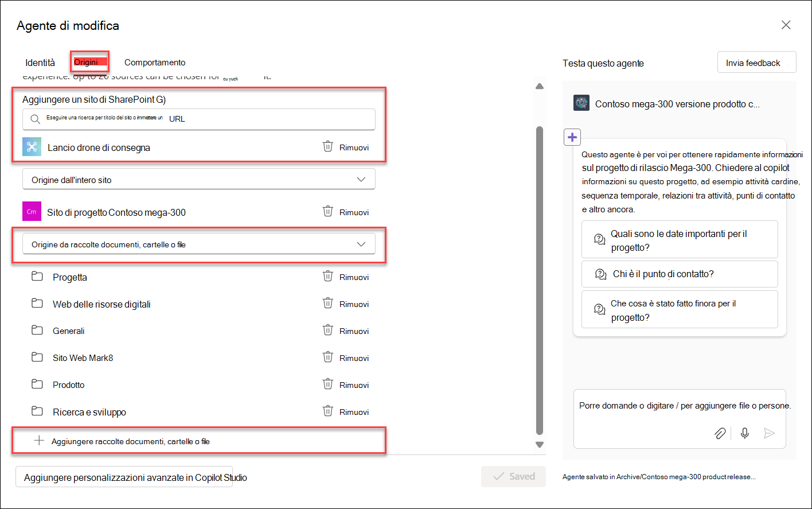Click the agent avatar next to Contoso mega-300 versione

click(581, 103)
